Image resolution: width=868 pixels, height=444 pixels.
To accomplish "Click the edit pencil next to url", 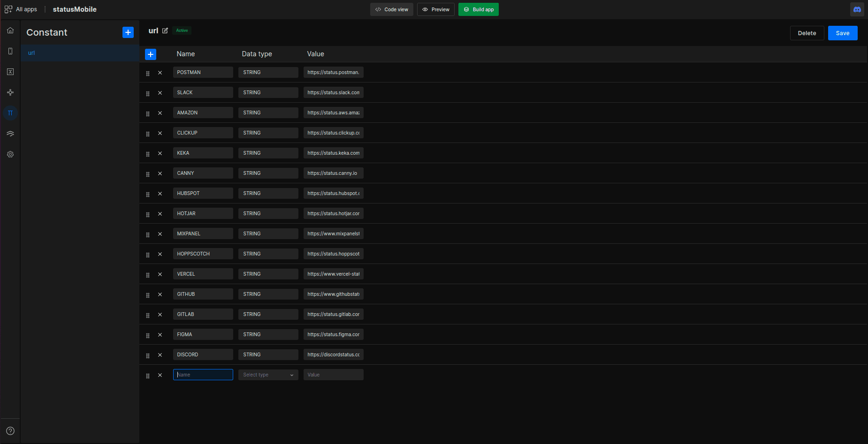I will coord(165,30).
